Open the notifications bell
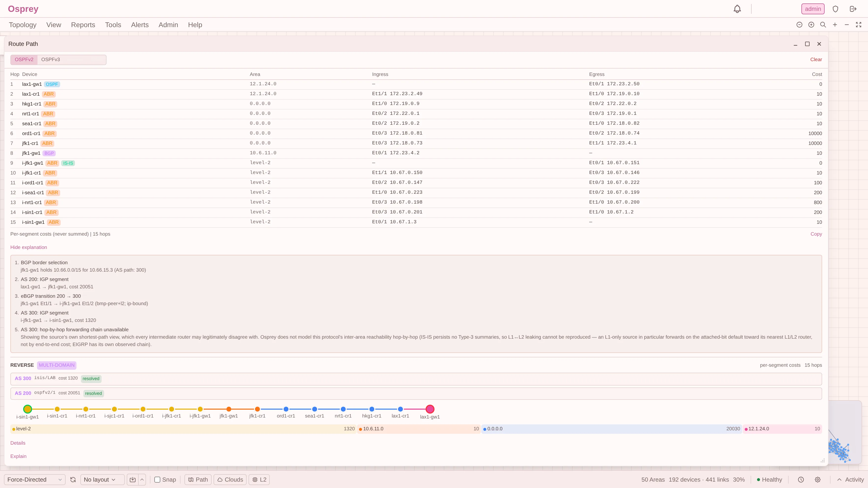The image size is (868, 488). click(737, 9)
